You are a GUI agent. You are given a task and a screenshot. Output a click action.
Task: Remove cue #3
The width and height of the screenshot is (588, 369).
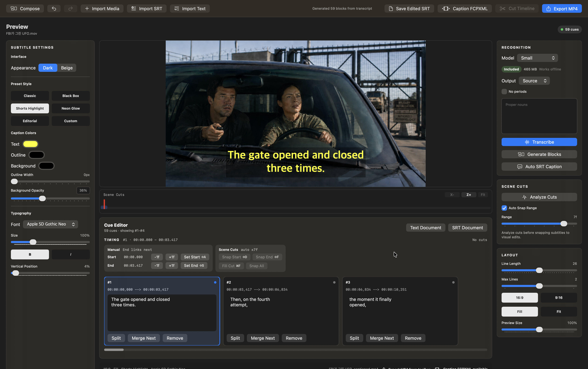point(413,338)
